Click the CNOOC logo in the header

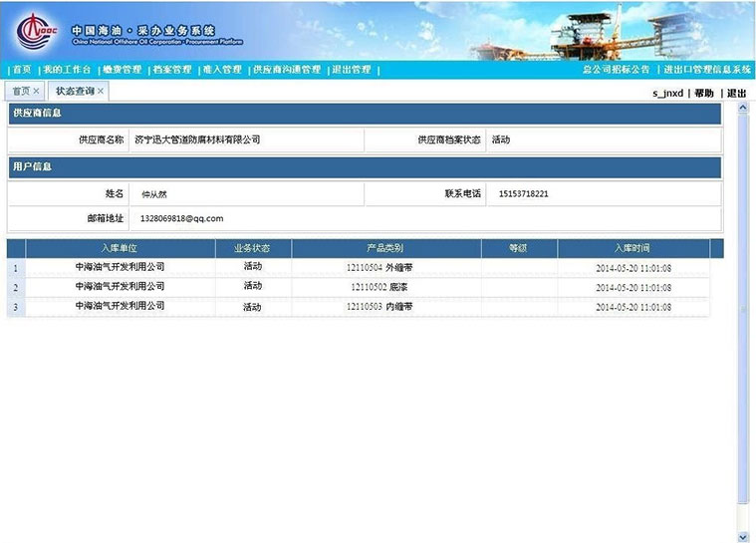[x=36, y=31]
